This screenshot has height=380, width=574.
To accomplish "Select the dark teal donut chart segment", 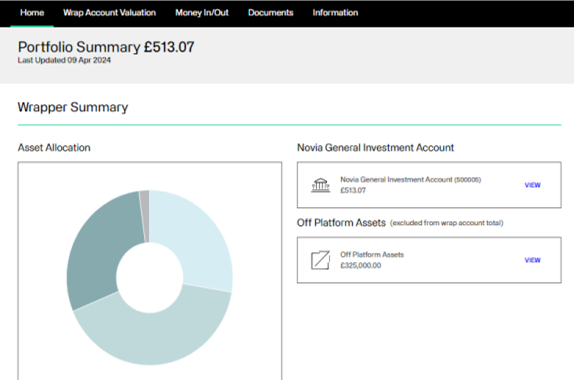I will click(x=102, y=249).
